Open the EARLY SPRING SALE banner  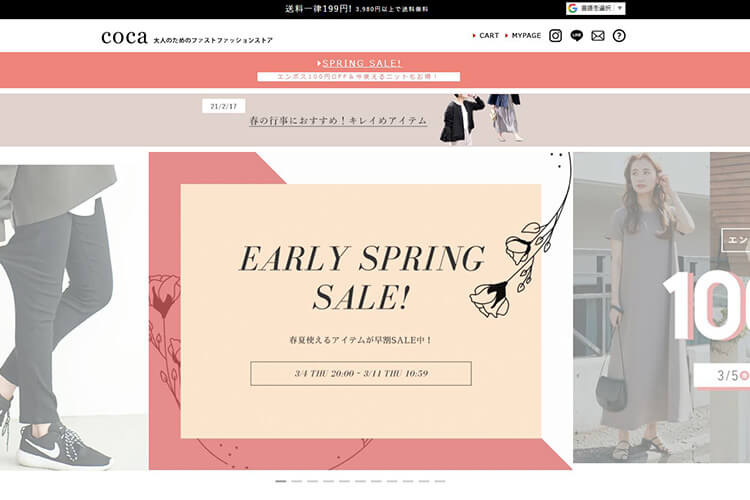click(x=361, y=311)
